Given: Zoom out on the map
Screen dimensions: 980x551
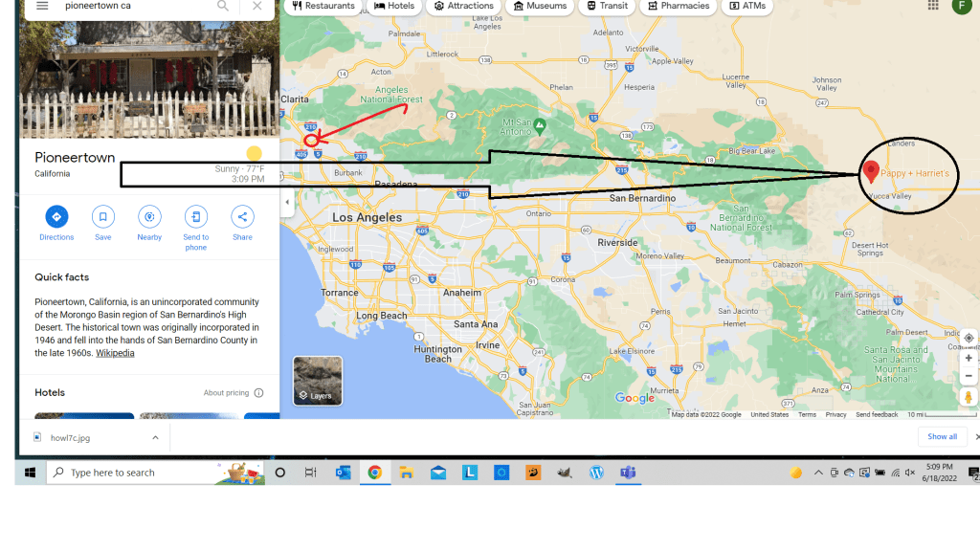Looking at the screenshot, I should [969, 376].
